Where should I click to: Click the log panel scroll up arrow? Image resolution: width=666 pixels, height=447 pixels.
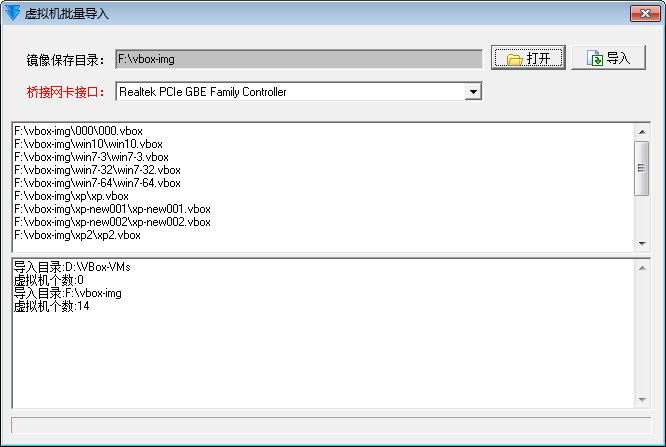point(642,268)
